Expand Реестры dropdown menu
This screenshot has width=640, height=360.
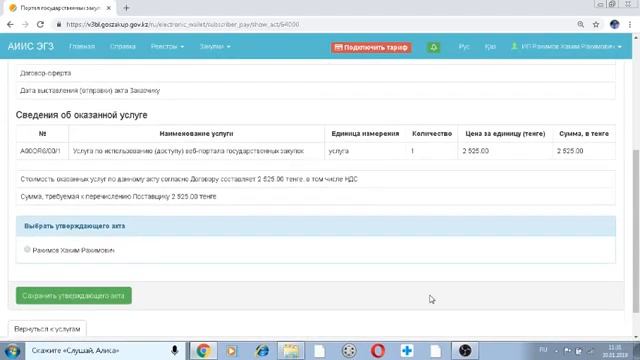pyautogui.click(x=167, y=47)
